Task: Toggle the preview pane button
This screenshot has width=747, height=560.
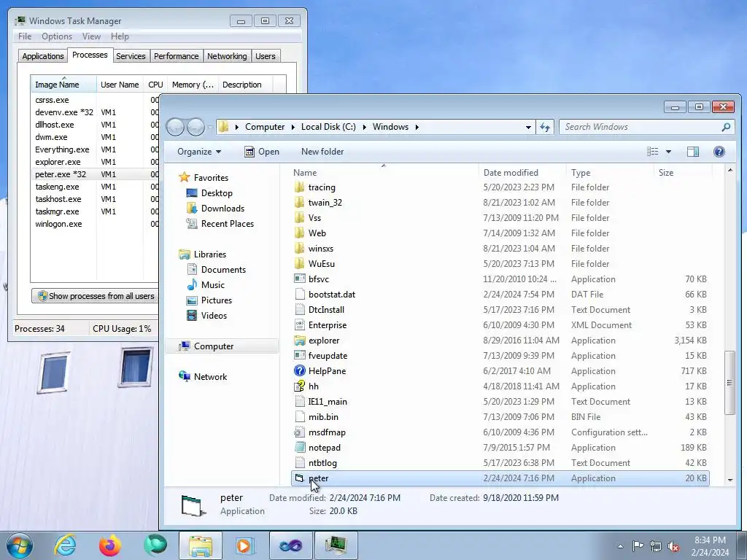Action: point(693,152)
